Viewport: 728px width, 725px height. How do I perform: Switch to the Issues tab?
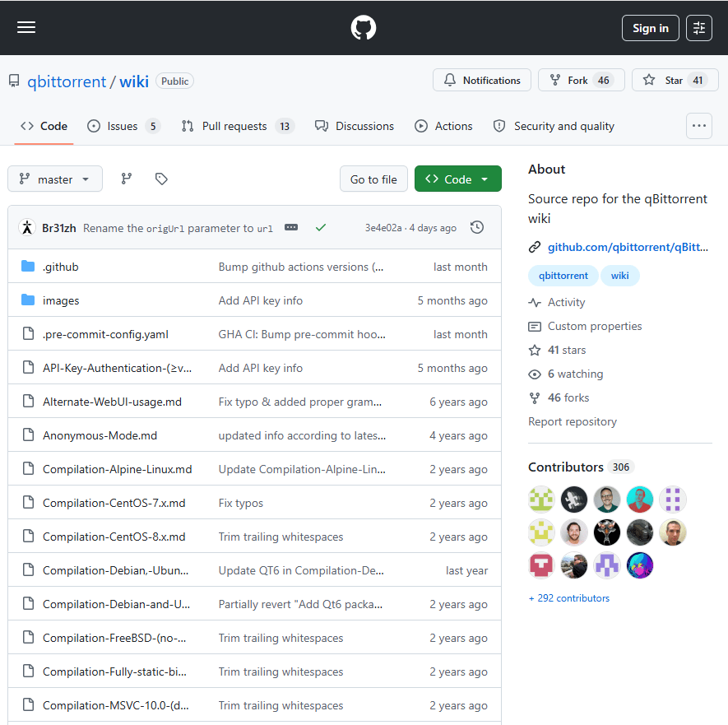tap(123, 127)
